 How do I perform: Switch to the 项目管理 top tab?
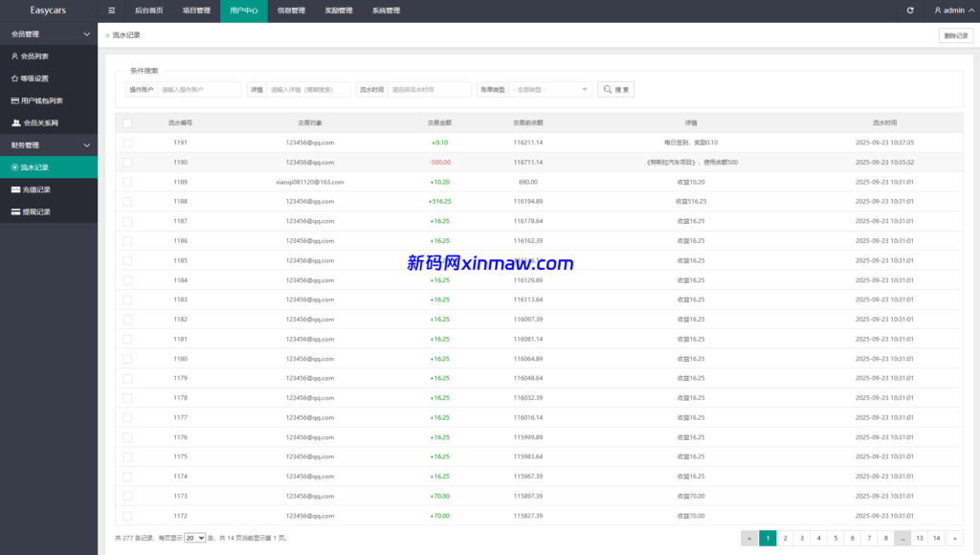click(196, 11)
